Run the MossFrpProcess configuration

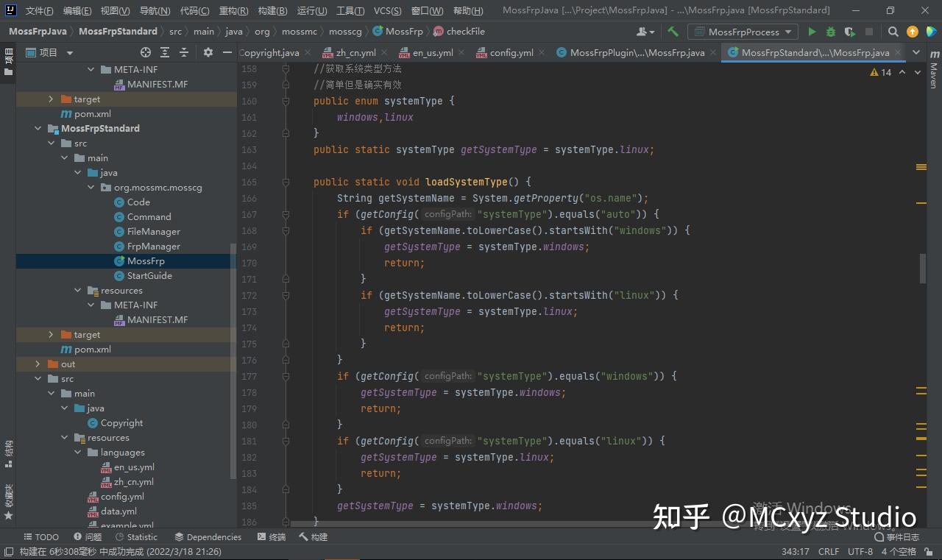click(x=811, y=32)
